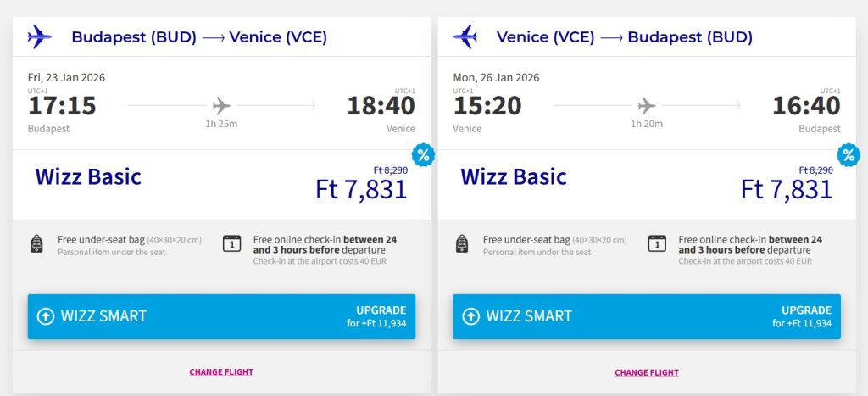
Task: Click the upgrade arrow icon on outbound WIZZ SMART
Action: [46, 316]
